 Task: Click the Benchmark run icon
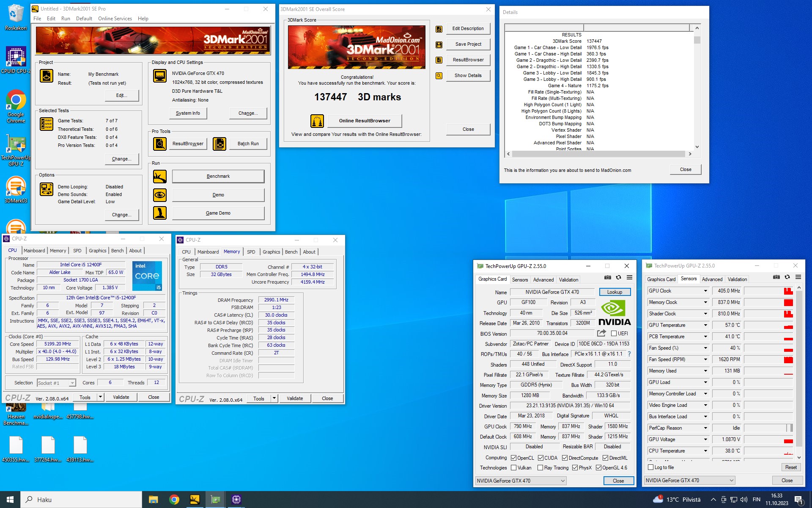tap(160, 177)
